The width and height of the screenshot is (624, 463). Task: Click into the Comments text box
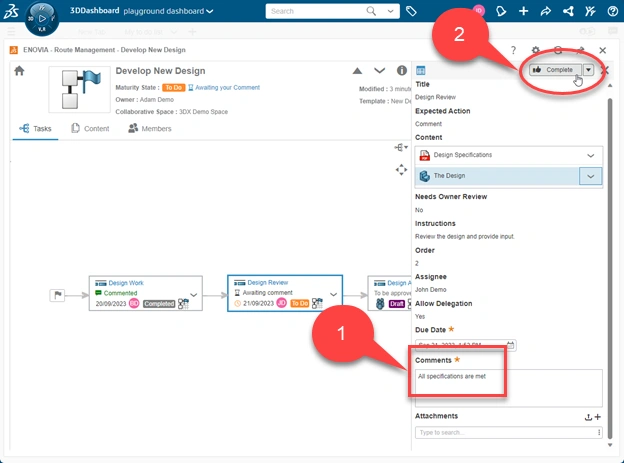[x=508, y=388]
